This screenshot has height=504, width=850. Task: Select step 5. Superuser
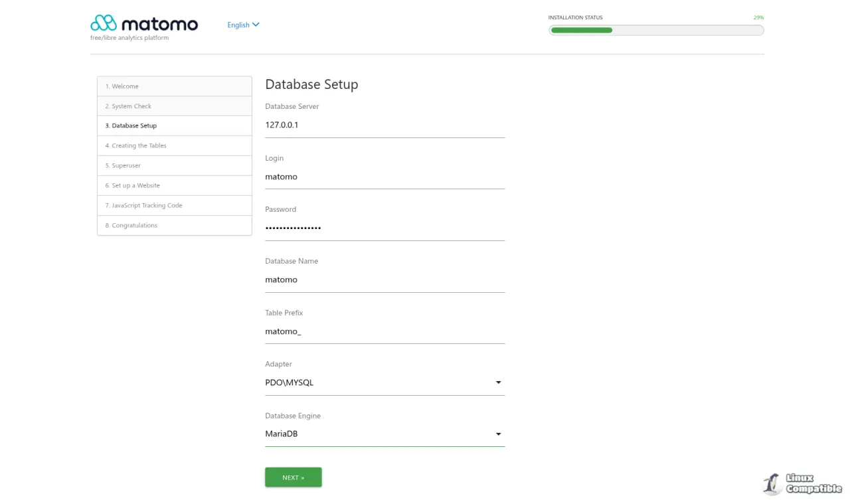175,165
